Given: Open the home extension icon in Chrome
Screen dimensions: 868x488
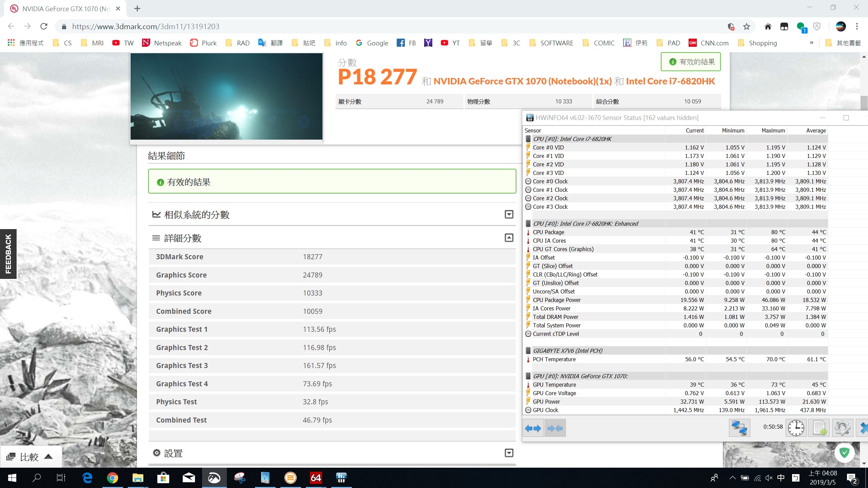Looking at the screenshot, I should click(x=768, y=26).
